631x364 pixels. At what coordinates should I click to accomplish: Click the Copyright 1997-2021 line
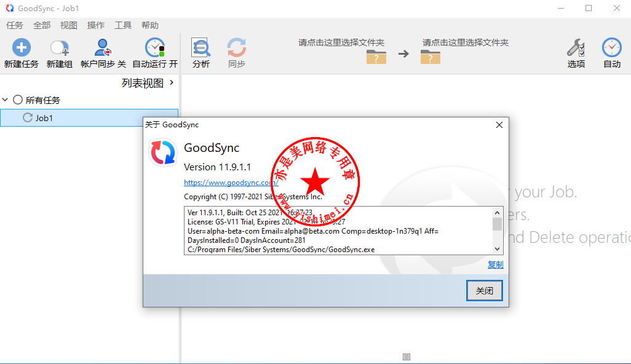click(253, 197)
